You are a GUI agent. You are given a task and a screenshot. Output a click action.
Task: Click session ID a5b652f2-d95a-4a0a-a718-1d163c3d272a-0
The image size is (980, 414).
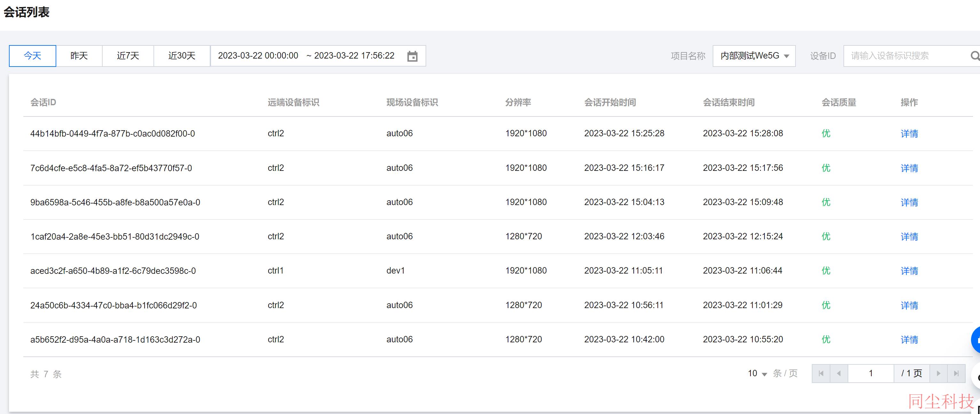click(115, 340)
